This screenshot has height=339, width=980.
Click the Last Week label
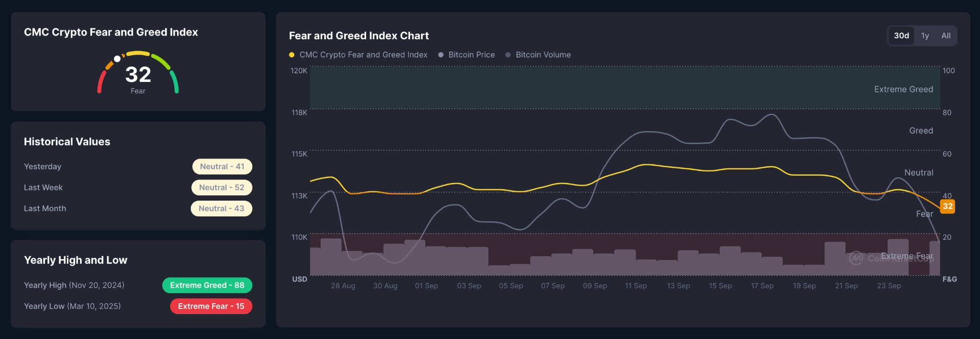(x=43, y=188)
